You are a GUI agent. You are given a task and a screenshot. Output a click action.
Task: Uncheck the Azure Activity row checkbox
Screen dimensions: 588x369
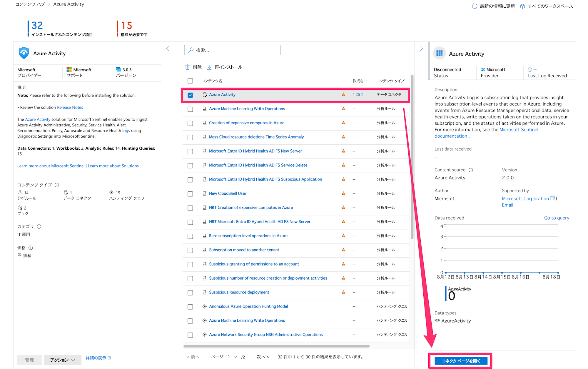[x=190, y=95]
